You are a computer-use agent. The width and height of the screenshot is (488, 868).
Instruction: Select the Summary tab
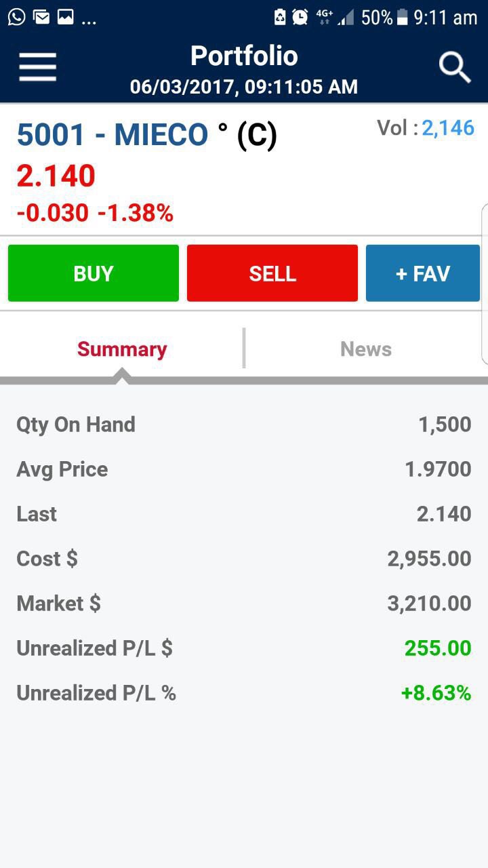122,349
